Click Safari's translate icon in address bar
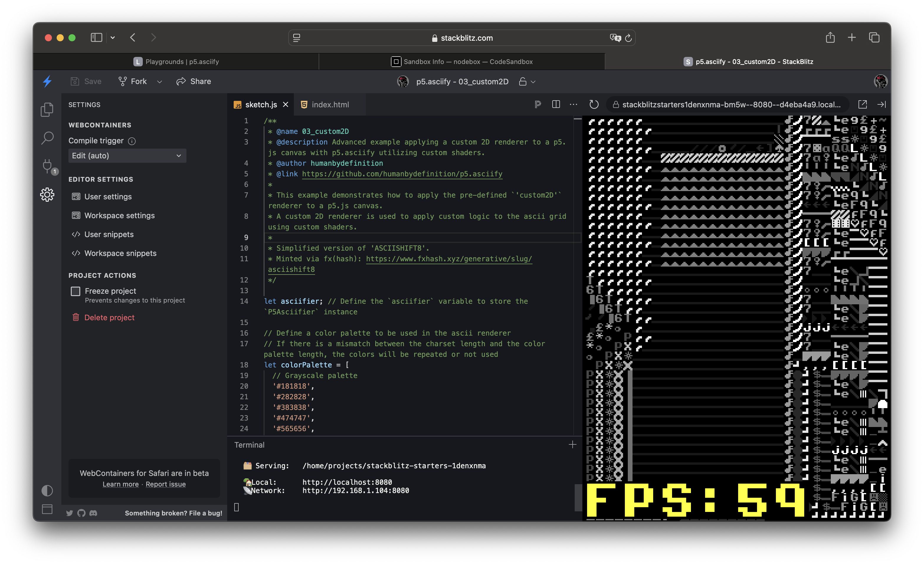 pos(615,38)
